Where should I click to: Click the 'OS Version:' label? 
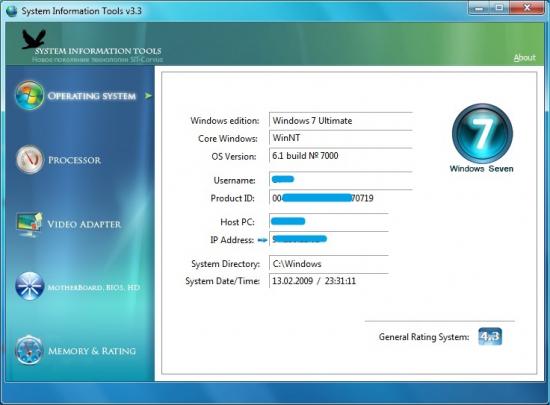(234, 156)
